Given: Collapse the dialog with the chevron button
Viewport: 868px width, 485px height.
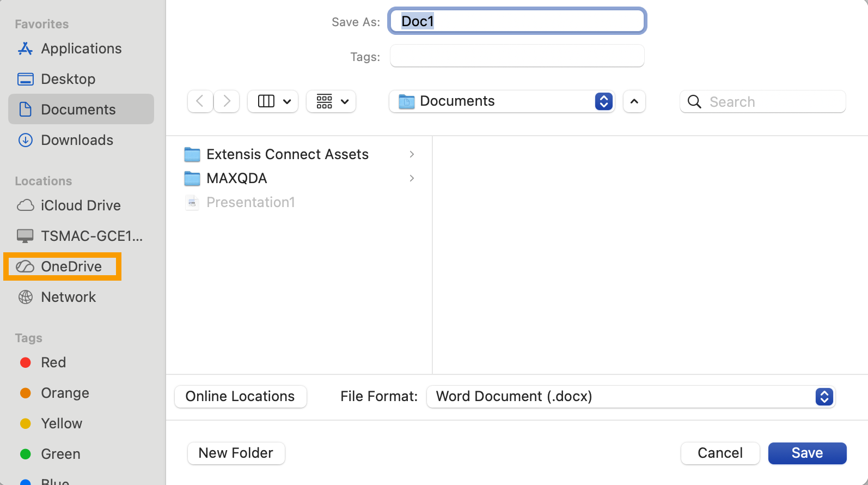Looking at the screenshot, I should point(634,101).
